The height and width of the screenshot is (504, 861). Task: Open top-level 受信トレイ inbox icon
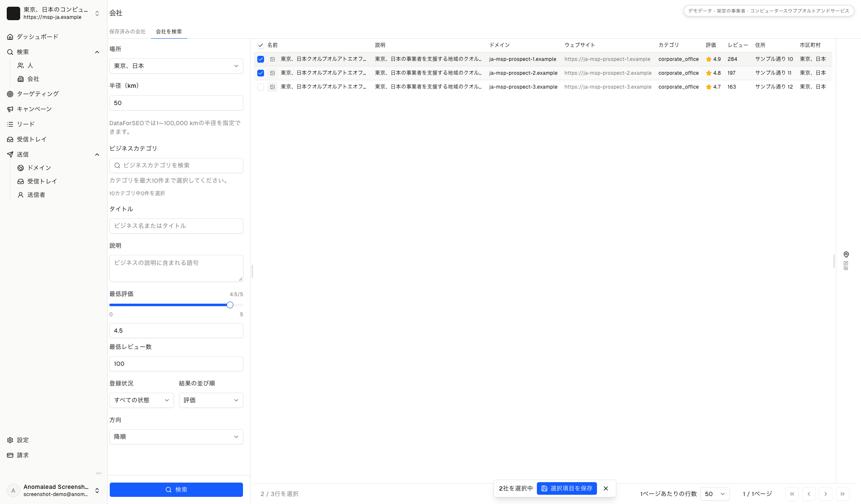10,139
